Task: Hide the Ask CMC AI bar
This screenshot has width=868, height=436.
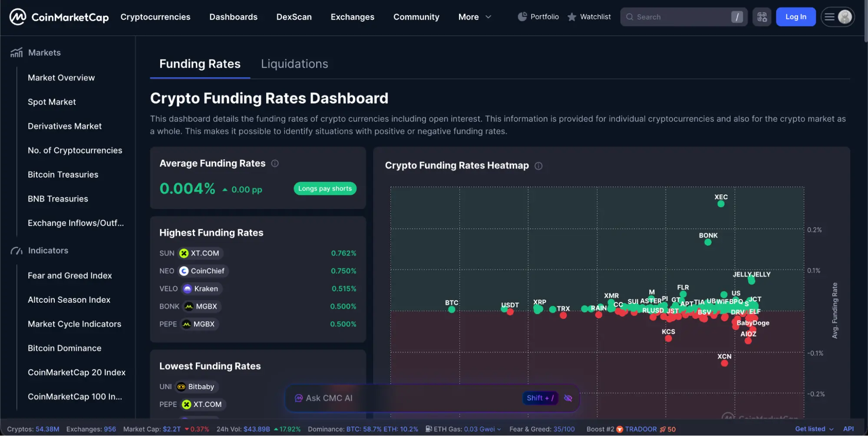Action: tap(568, 398)
